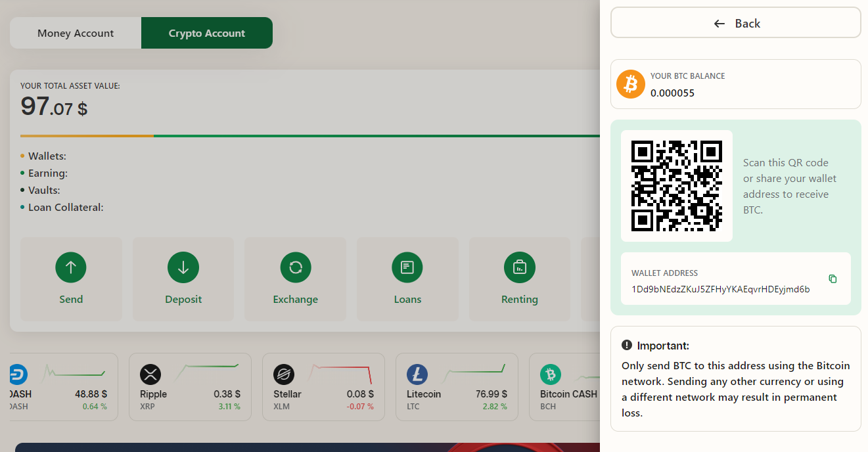
Task: Click the Deposit arrow-down icon
Action: 183,267
